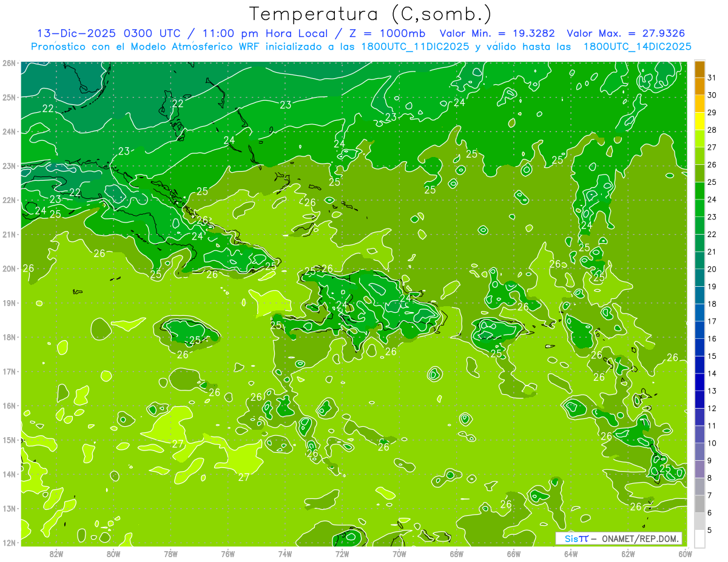Click the 16N latitude axis label
This screenshot has height=562, width=728.
(x=9, y=406)
